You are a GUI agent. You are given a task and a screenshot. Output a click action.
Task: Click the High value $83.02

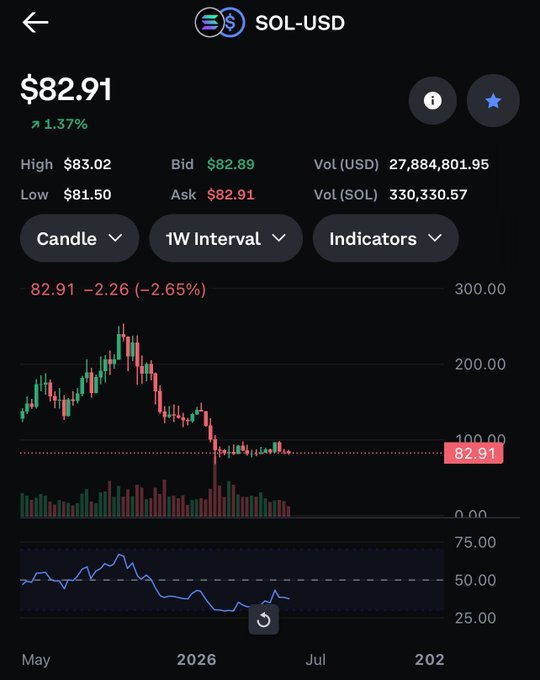pos(87,164)
